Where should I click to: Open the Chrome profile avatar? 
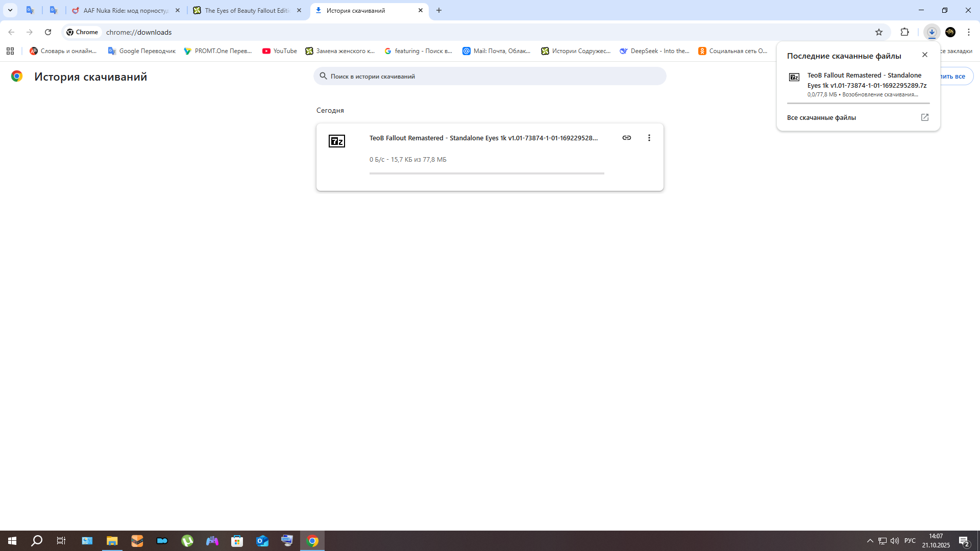point(950,32)
